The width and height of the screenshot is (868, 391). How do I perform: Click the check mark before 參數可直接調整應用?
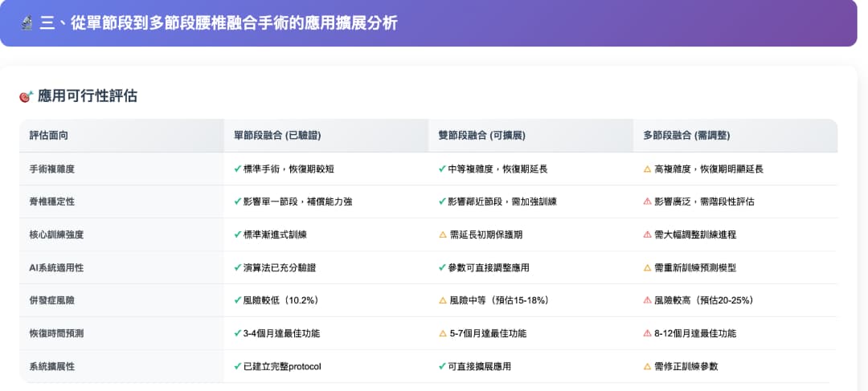click(442, 267)
